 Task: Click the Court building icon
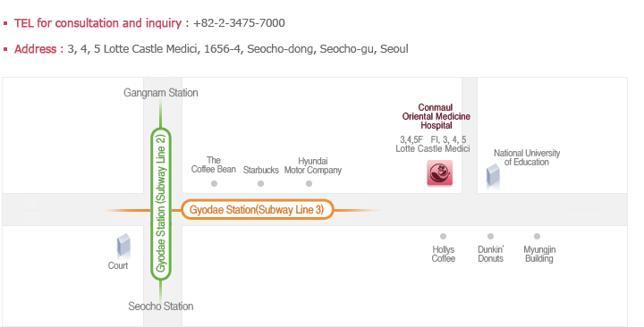click(123, 246)
